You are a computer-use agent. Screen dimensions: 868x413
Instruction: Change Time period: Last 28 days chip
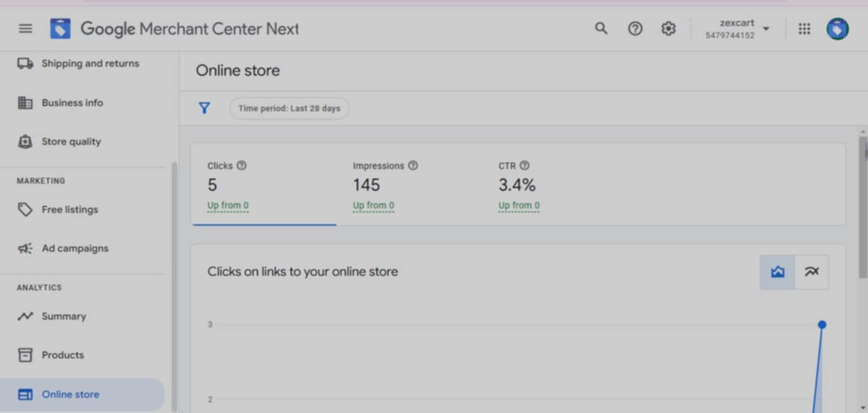coord(289,108)
